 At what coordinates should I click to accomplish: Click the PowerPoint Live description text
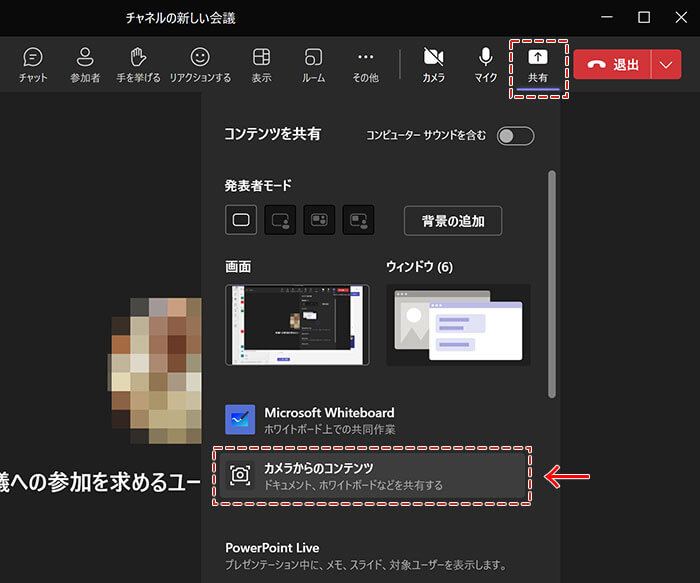click(366, 565)
